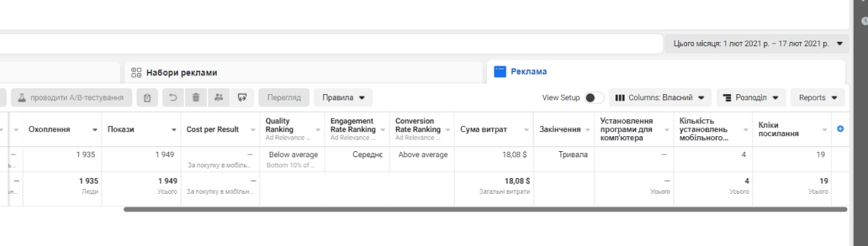Open the Правила dropdown
868x246 pixels.
coord(343,98)
